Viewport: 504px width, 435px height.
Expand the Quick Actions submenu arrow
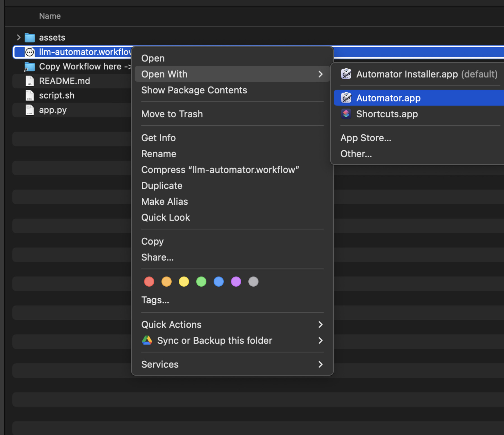pyautogui.click(x=321, y=324)
